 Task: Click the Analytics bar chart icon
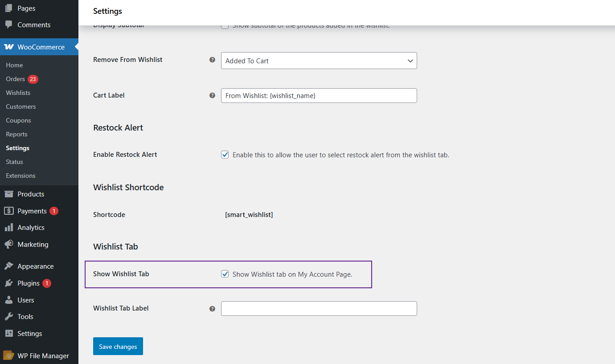9,228
